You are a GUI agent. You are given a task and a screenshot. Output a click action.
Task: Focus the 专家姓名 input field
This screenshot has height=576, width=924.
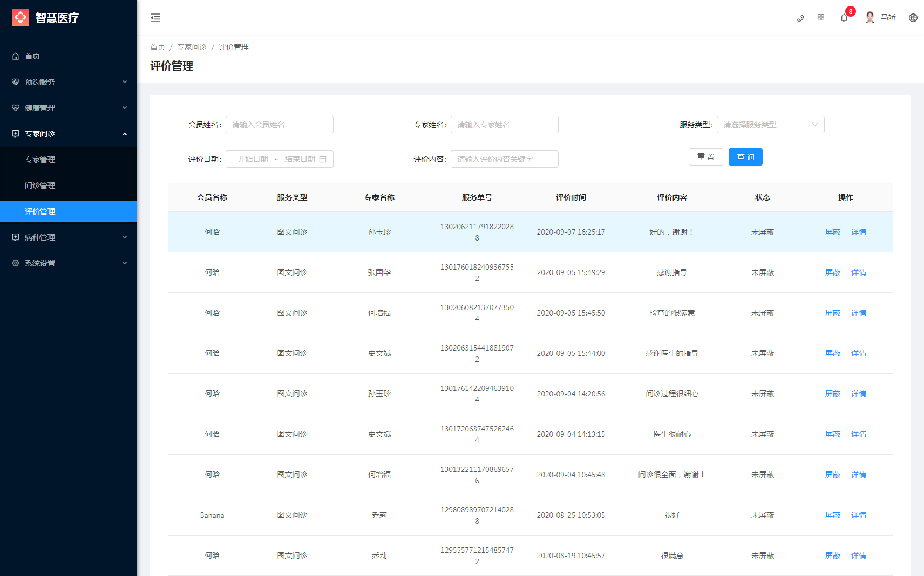(504, 125)
